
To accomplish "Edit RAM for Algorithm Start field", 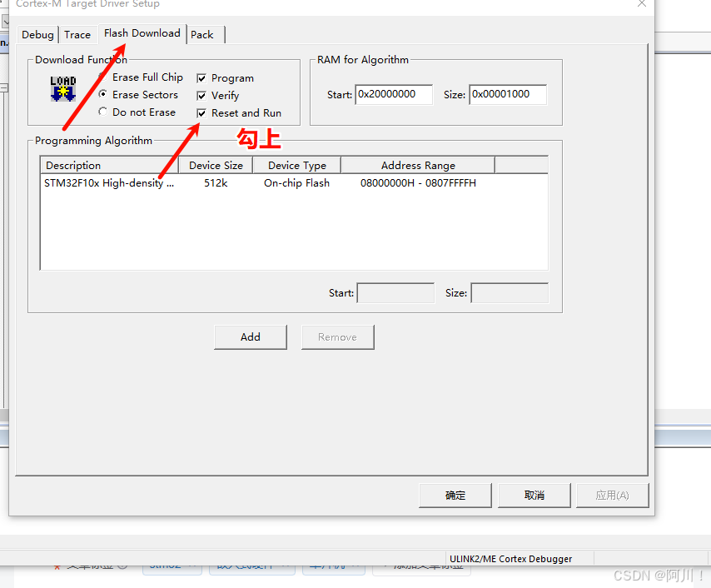I will (x=394, y=94).
